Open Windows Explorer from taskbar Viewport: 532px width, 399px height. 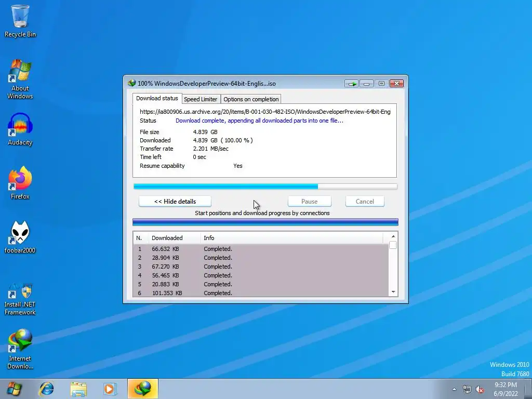click(x=78, y=389)
